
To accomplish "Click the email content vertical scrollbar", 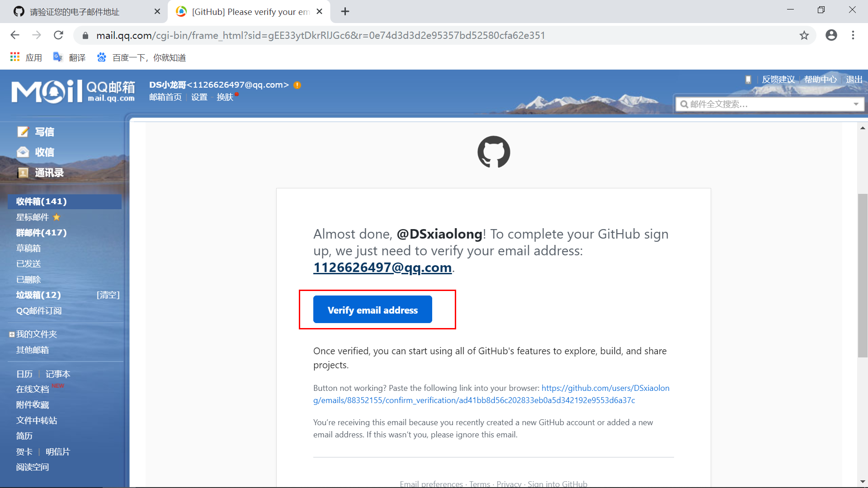I will (x=863, y=276).
